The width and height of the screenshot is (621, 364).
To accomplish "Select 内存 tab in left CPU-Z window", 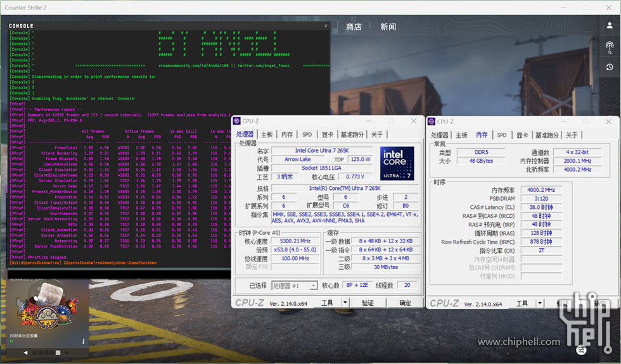I will (287, 134).
